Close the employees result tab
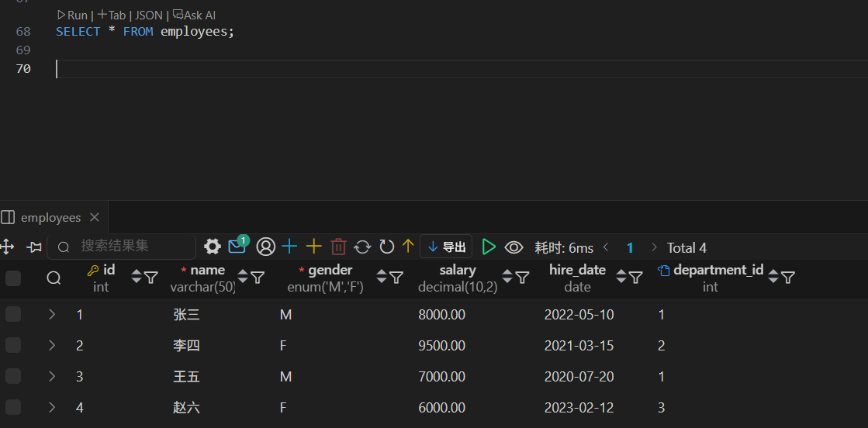This screenshot has height=428, width=868. click(95, 218)
